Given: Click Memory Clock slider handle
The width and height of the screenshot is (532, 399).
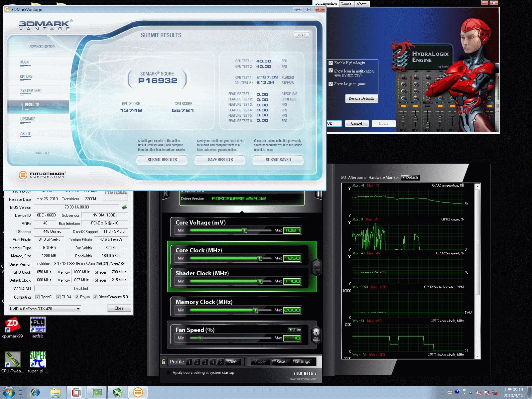Looking at the screenshot, I should pos(255,310).
